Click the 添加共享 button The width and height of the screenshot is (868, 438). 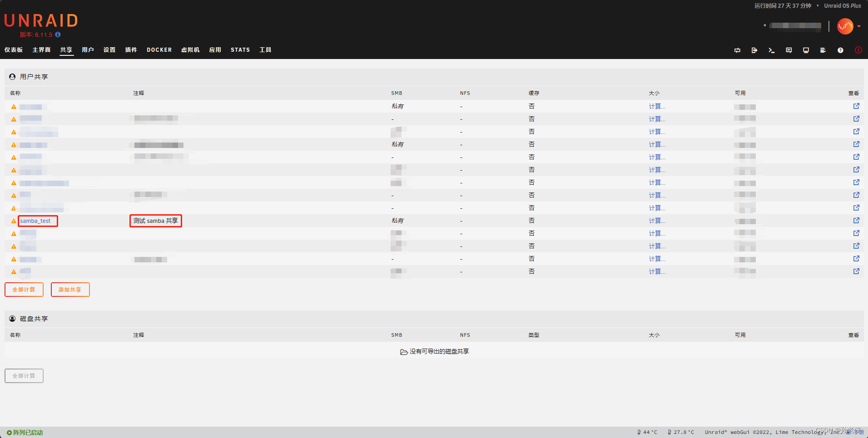[70, 290]
